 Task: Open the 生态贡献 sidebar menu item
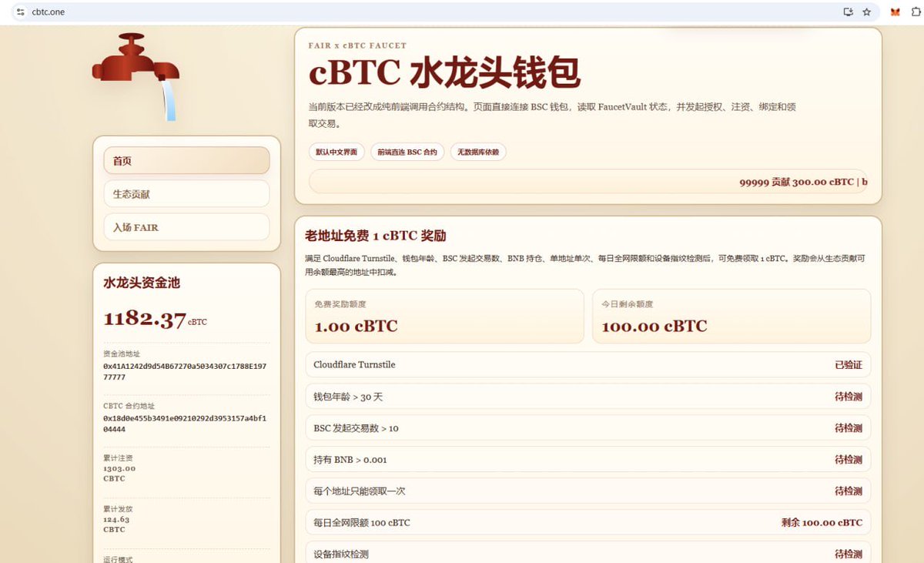186,194
